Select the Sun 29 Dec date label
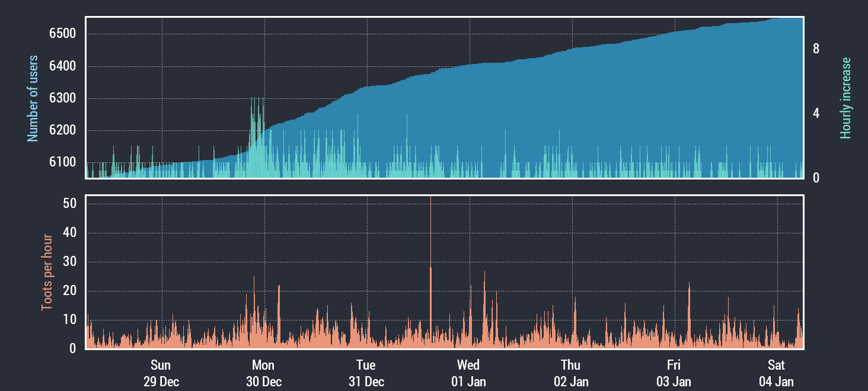Viewport: 868px width, 391px height. point(161,373)
